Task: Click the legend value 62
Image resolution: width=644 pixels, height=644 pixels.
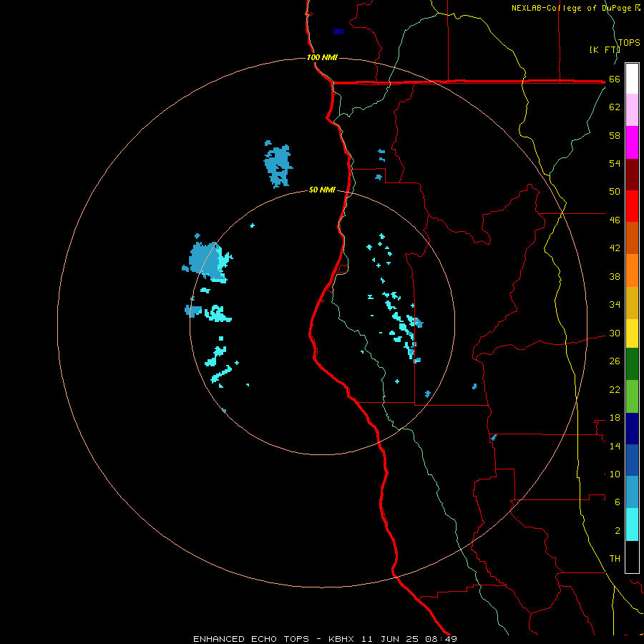Action: pos(615,107)
